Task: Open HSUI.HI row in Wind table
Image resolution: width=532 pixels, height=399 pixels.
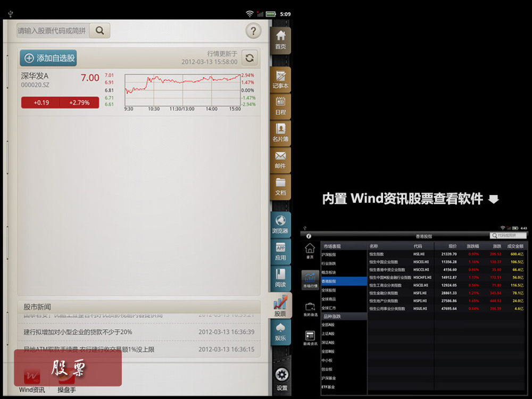Action: pos(447,309)
